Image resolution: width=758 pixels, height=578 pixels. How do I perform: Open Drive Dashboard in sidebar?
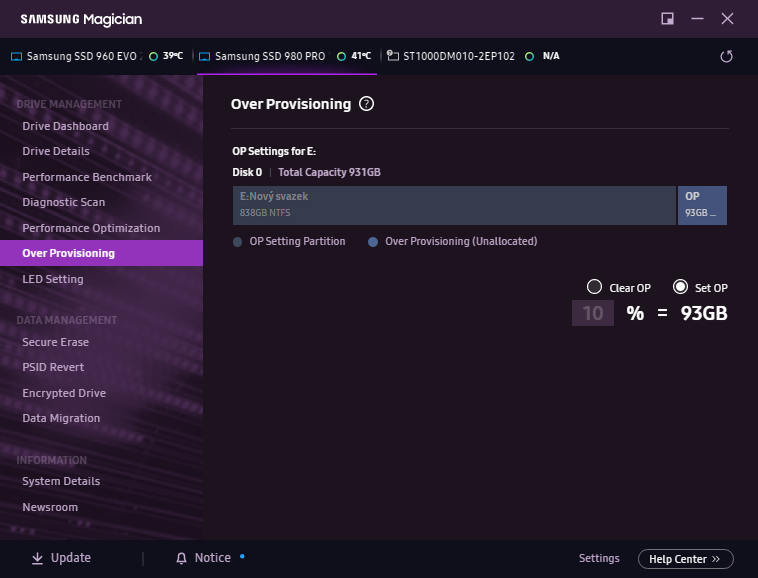click(x=65, y=126)
